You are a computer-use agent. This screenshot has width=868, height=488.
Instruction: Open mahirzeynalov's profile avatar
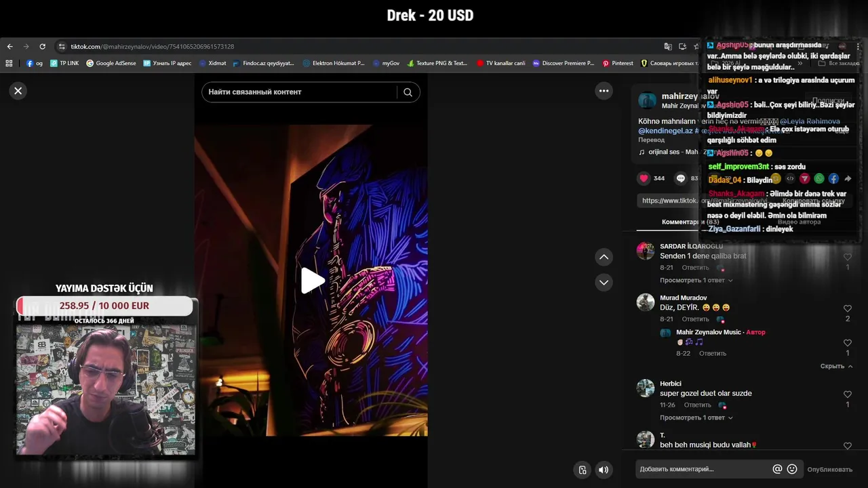647,101
